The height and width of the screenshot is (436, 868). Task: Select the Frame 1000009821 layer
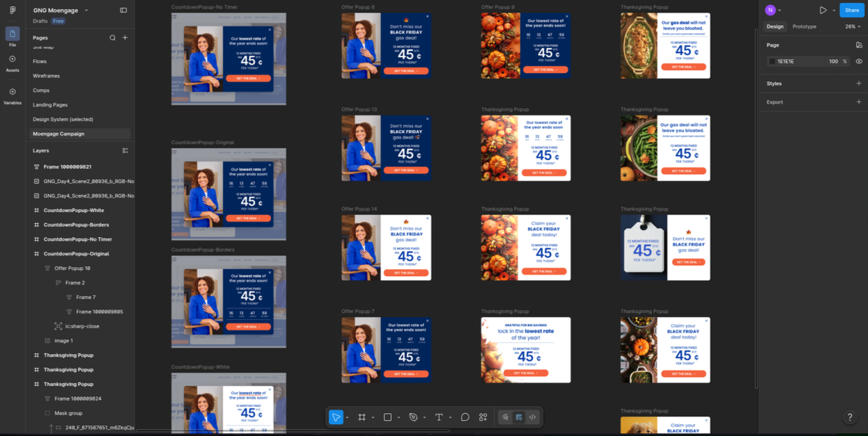tap(67, 167)
